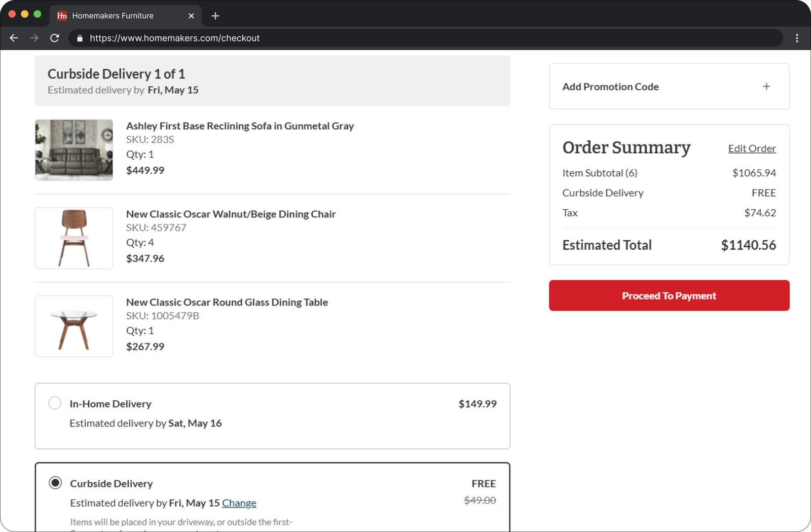The image size is (811, 532).
Task: Switch to the Homemakers Furniture tab
Action: (x=117, y=16)
